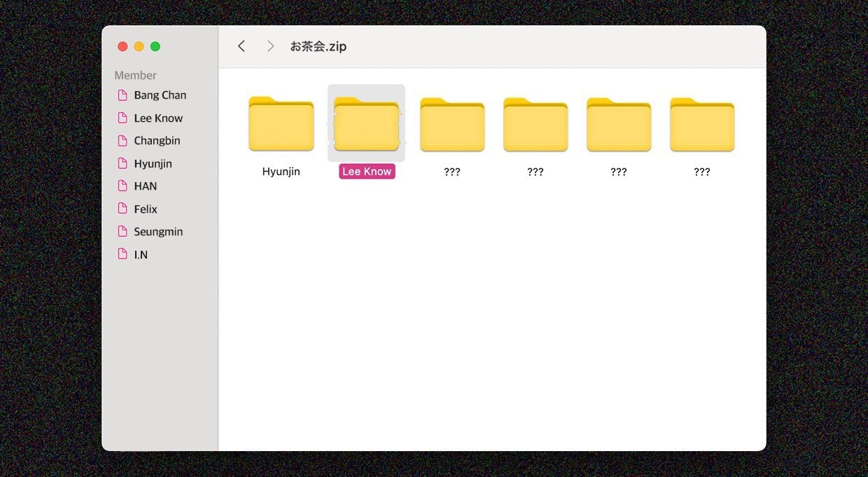The image size is (868, 477).
Task: Click the Member sidebar heading
Action: (135, 75)
